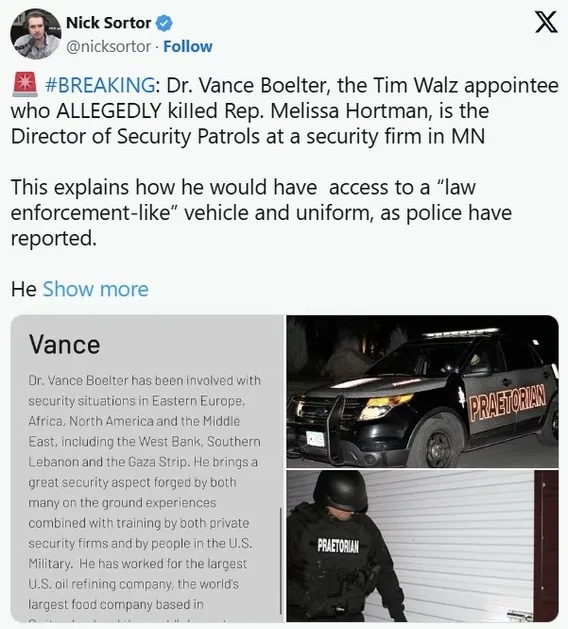
Task: Select the tweet text mentioning Melissa Hortman
Action: click(284, 111)
